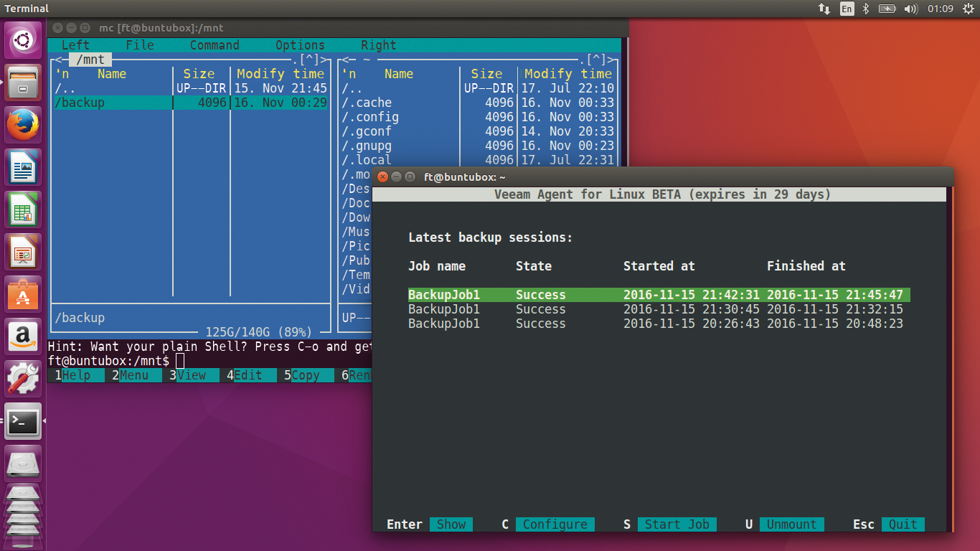Image resolution: width=980 pixels, height=551 pixels.
Task: Click the Configure action in Veeam footer
Action: tap(555, 524)
